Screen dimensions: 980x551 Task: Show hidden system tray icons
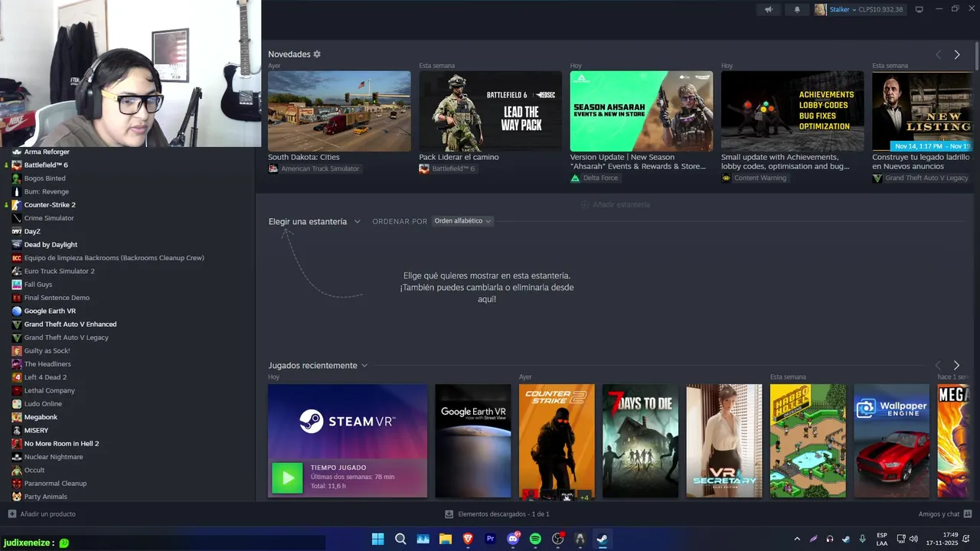797,539
